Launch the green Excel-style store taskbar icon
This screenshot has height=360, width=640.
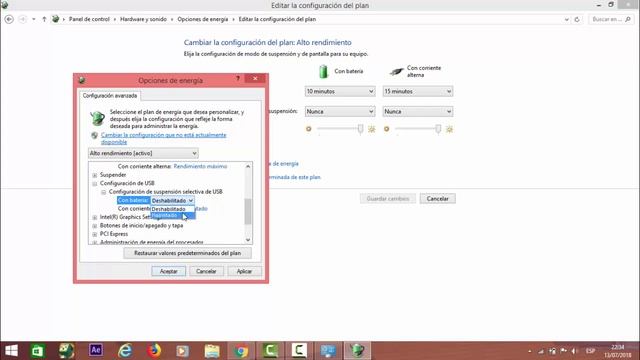(x=37, y=351)
